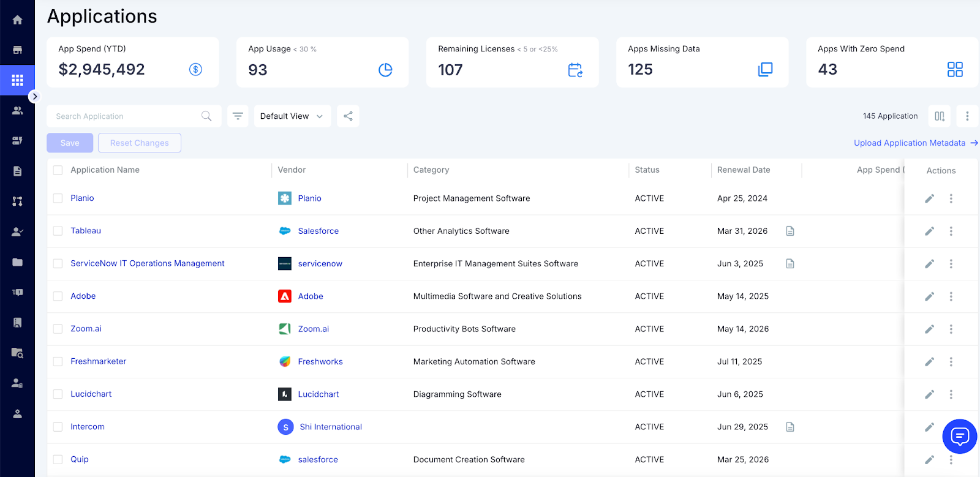
Task: Click the dollar icon on App Spend card
Action: (x=195, y=69)
